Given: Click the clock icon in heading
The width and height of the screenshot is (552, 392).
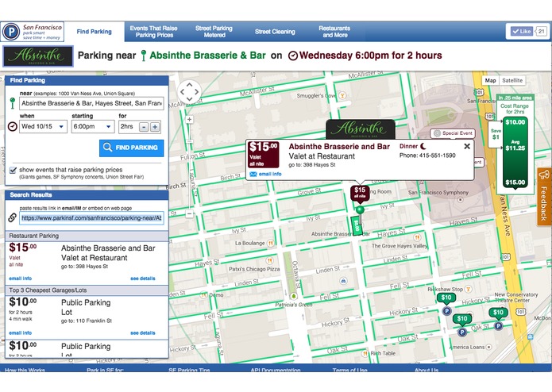Looking at the screenshot, I should click(293, 56).
